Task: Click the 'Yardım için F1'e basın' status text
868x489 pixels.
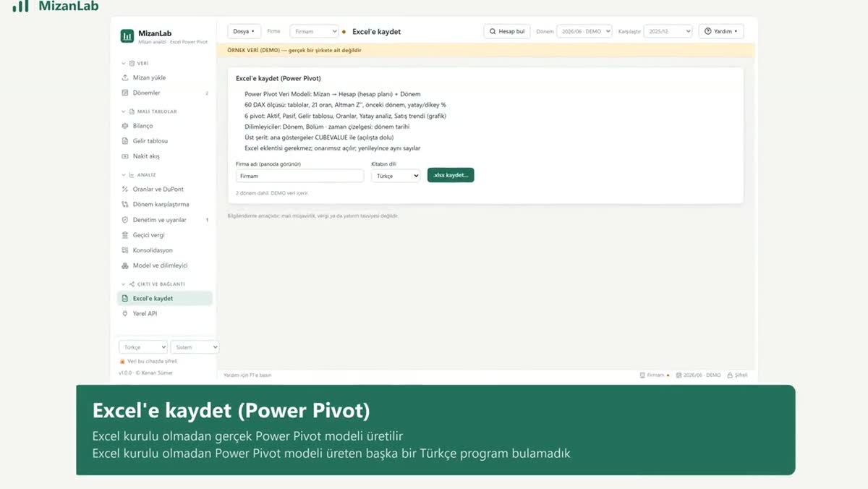Action: coord(247,375)
